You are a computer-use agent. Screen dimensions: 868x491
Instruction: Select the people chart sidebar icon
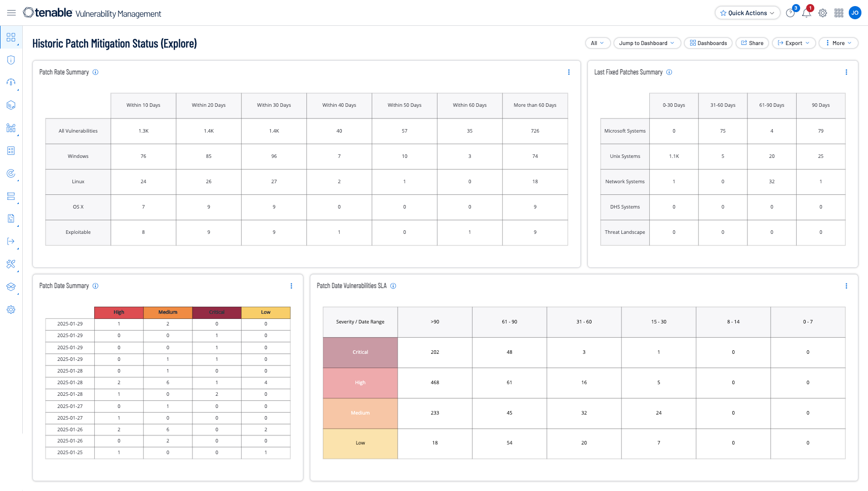coord(11,128)
